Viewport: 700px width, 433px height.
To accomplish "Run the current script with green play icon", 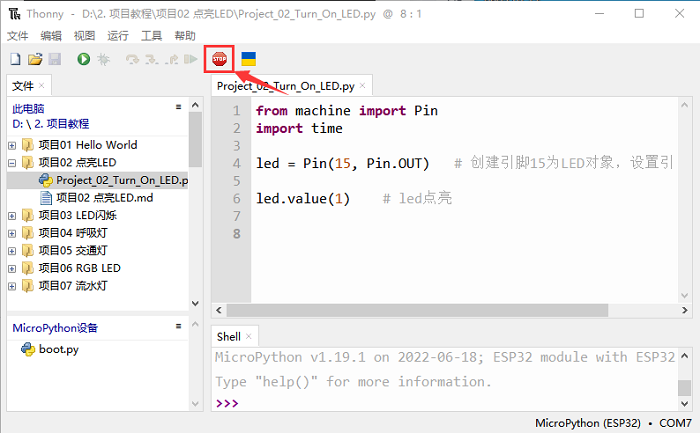I will point(84,60).
